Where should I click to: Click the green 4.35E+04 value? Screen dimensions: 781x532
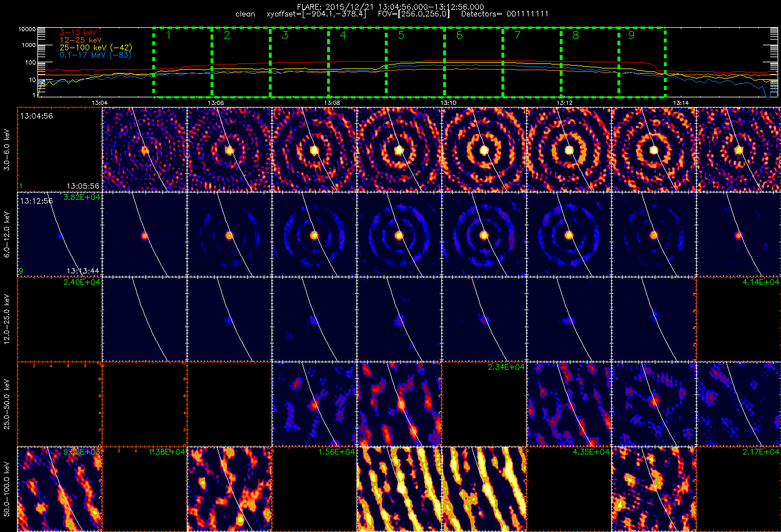tap(591, 452)
